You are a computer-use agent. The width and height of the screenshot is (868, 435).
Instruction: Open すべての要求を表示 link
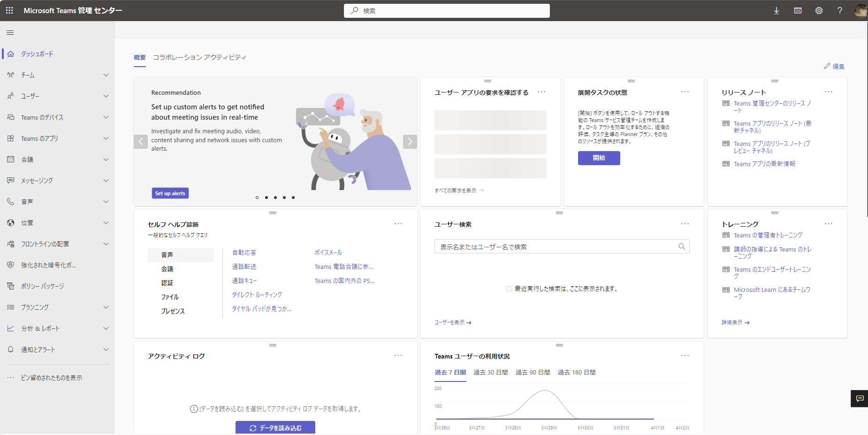459,191
